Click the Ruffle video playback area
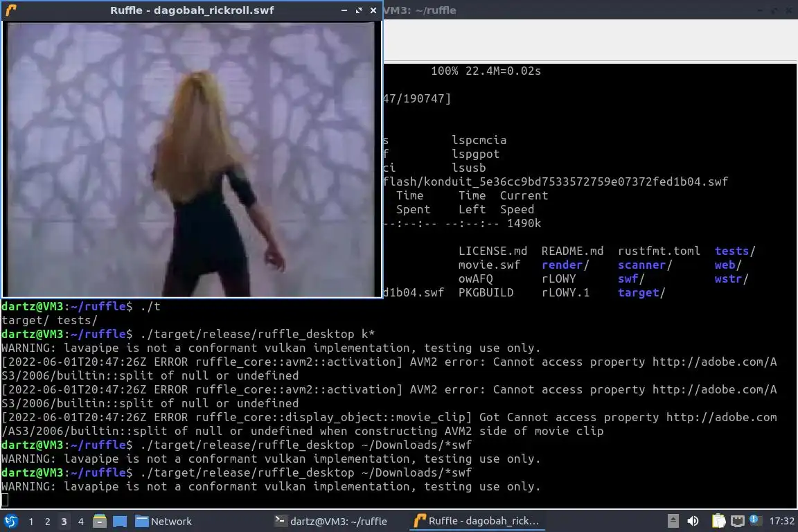The image size is (798, 532). coord(192,159)
